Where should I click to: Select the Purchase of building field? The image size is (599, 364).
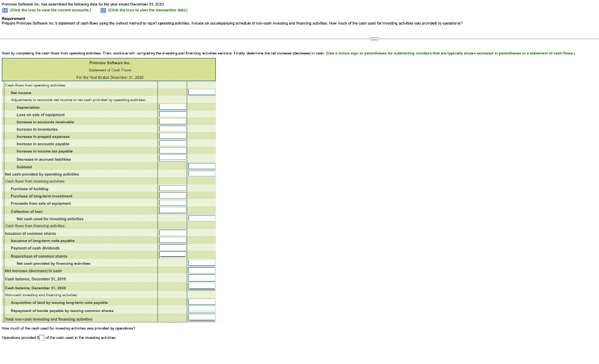173,188
